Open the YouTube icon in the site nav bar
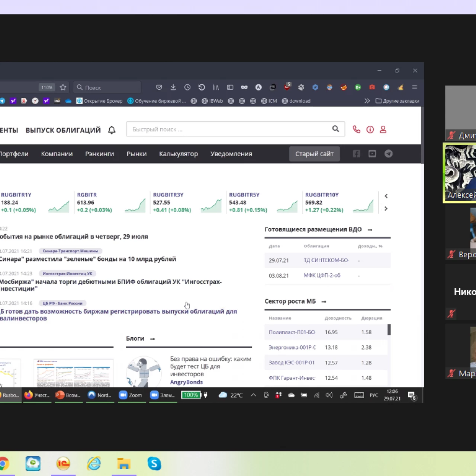The image size is (476, 476). (372, 154)
